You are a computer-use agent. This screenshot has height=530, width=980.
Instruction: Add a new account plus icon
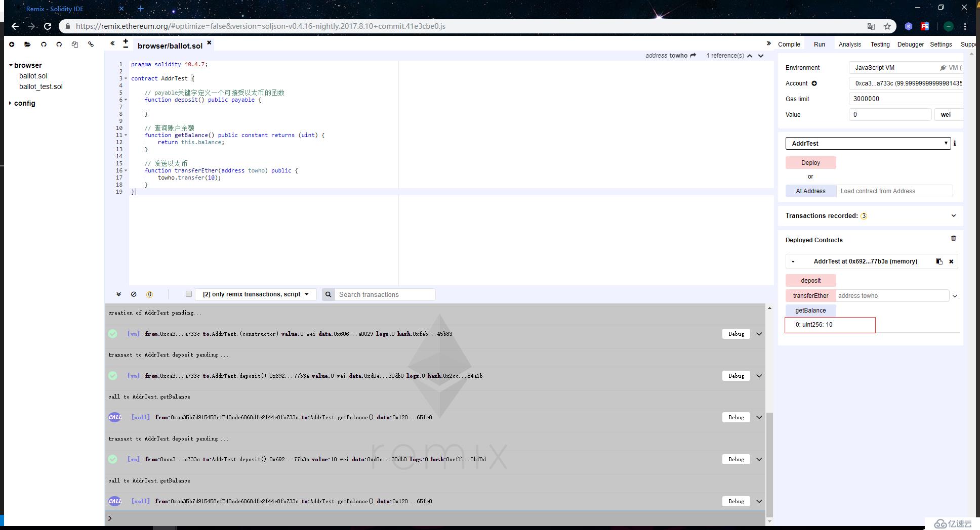814,83
